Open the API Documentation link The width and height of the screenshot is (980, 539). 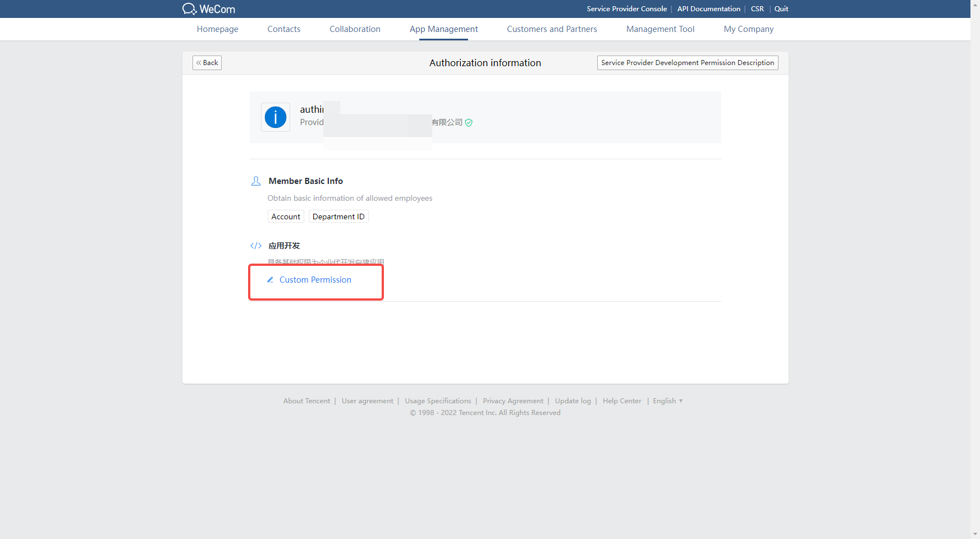click(708, 9)
